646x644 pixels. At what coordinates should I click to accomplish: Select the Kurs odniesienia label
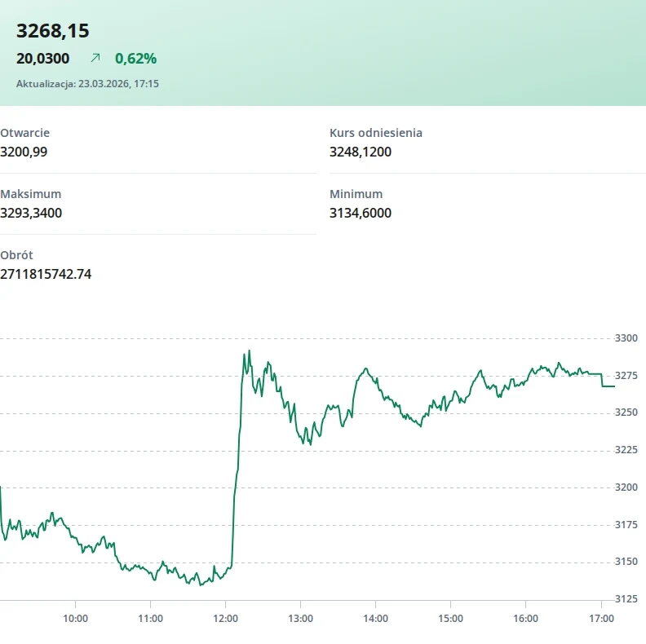coord(376,132)
